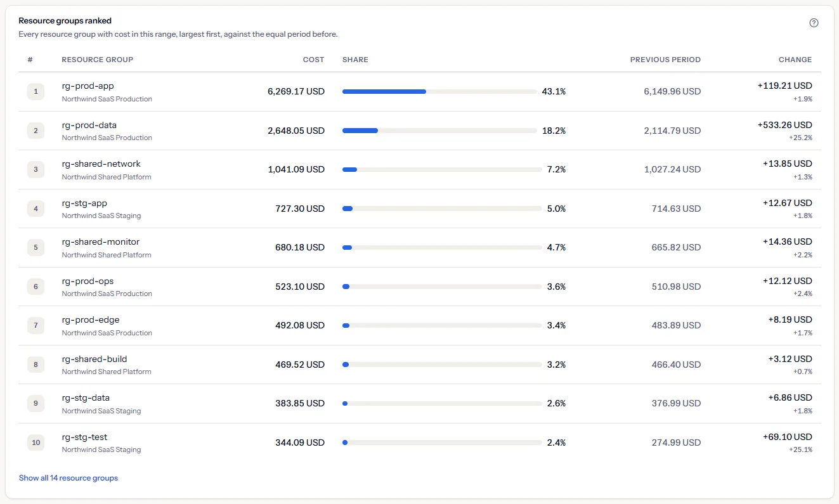This screenshot has width=839, height=504.
Task: Click the +8.19 USD change value
Action: tap(790, 320)
